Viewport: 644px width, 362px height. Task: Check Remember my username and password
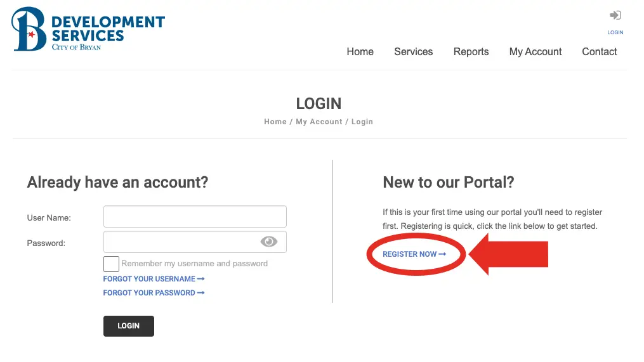pyautogui.click(x=111, y=264)
